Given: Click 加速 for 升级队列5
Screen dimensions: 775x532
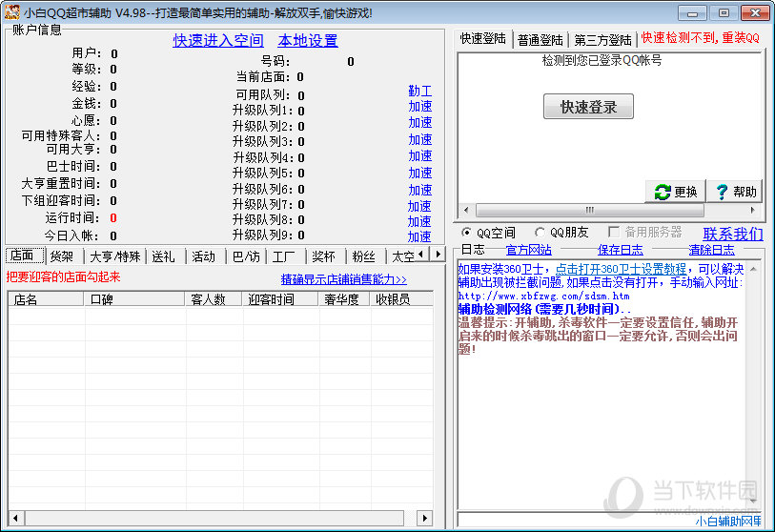Looking at the screenshot, I should tap(420, 173).
